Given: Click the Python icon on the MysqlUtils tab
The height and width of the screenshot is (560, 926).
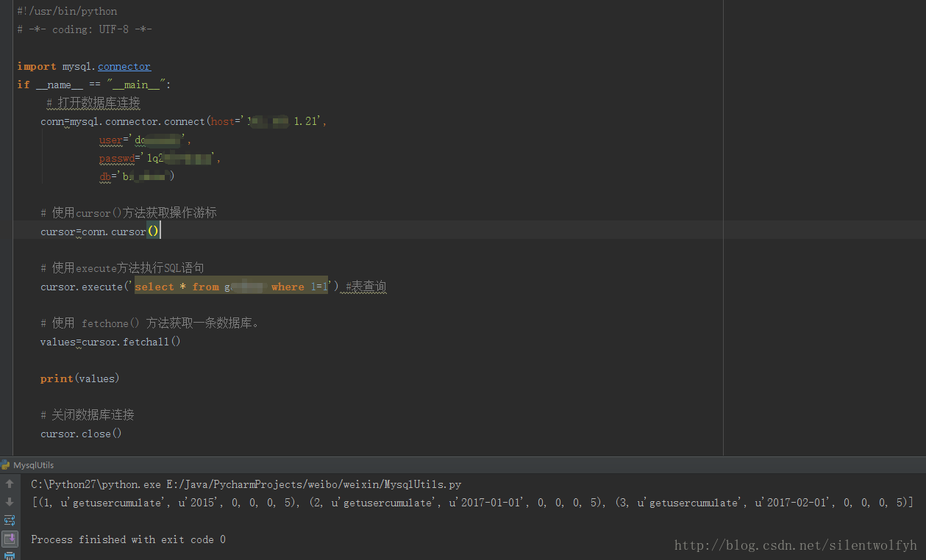Looking at the screenshot, I should (6, 465).
